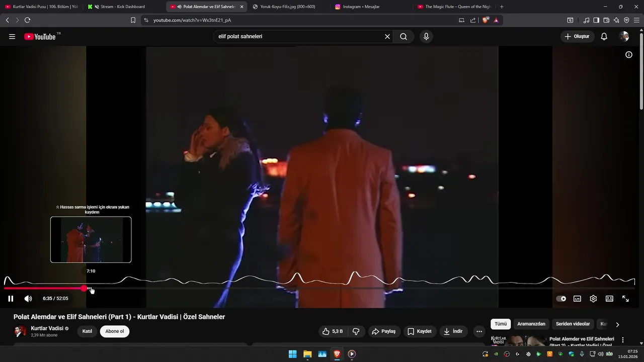The height and width of the screenshot is (362, 644).
Task: Open Brave Wallet icon
Action: pos(606,20)
